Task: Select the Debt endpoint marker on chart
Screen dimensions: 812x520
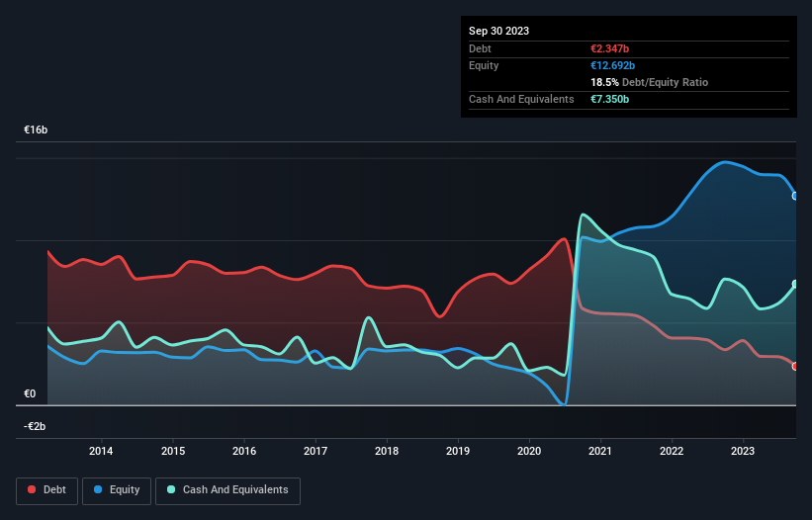Action: [795, 367]
